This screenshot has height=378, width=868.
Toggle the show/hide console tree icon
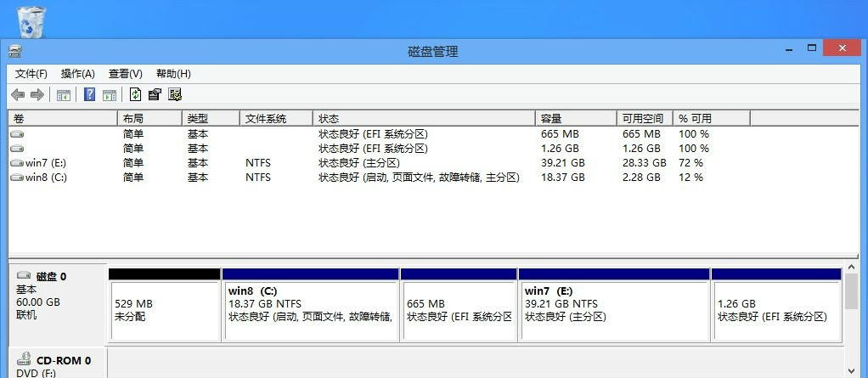64,94
